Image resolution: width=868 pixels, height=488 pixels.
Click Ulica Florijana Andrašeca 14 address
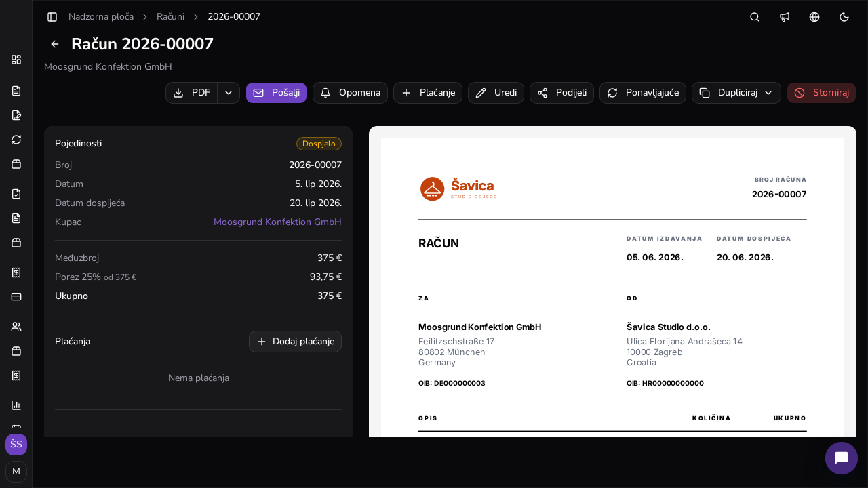pyautogui.click(x=684, y=341)
